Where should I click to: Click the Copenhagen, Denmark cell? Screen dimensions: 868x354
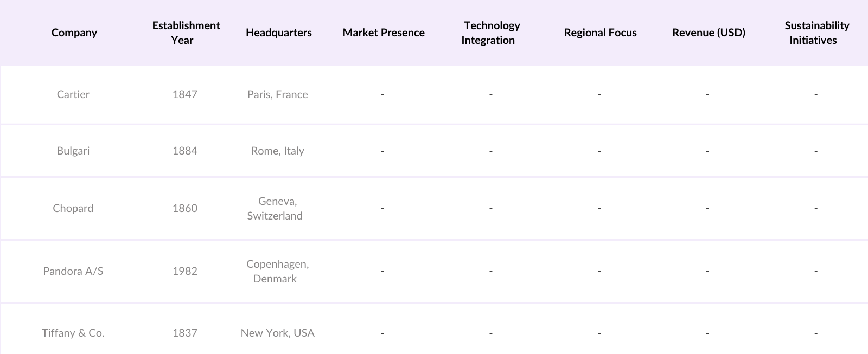pos(277,271)
